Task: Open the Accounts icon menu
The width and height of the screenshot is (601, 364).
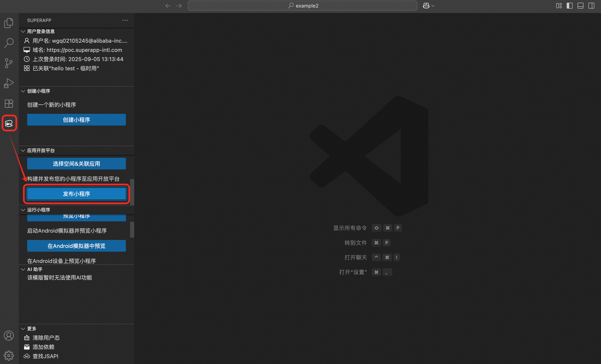Action: tap(9, 336)
